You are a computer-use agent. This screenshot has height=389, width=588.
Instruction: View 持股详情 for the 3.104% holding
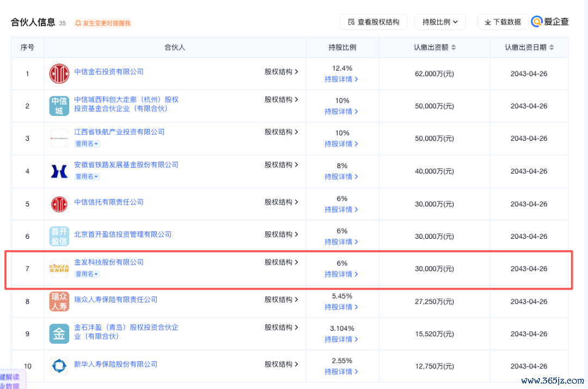tap(341, 339)
